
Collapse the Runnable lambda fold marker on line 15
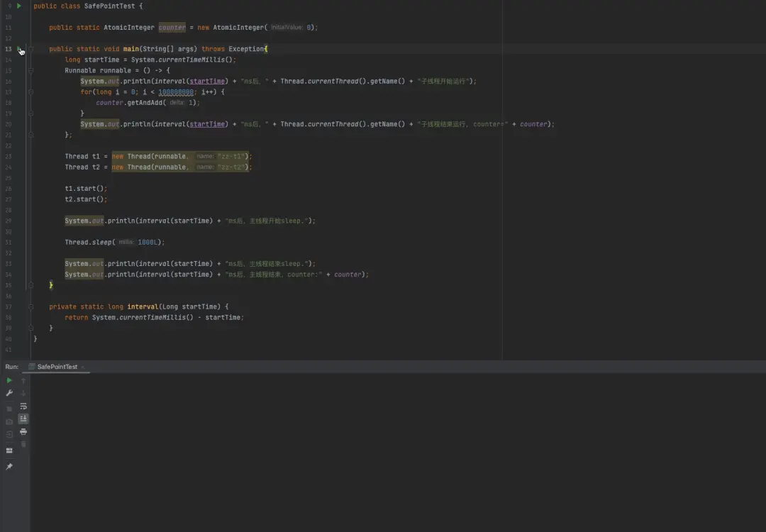click(x=31, y=71)
